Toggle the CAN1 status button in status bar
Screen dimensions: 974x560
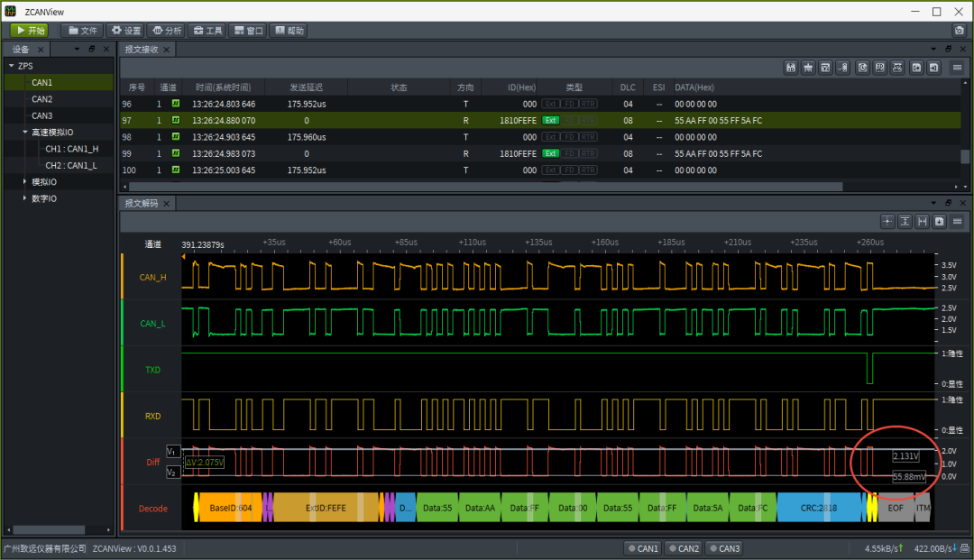(643, 548)
